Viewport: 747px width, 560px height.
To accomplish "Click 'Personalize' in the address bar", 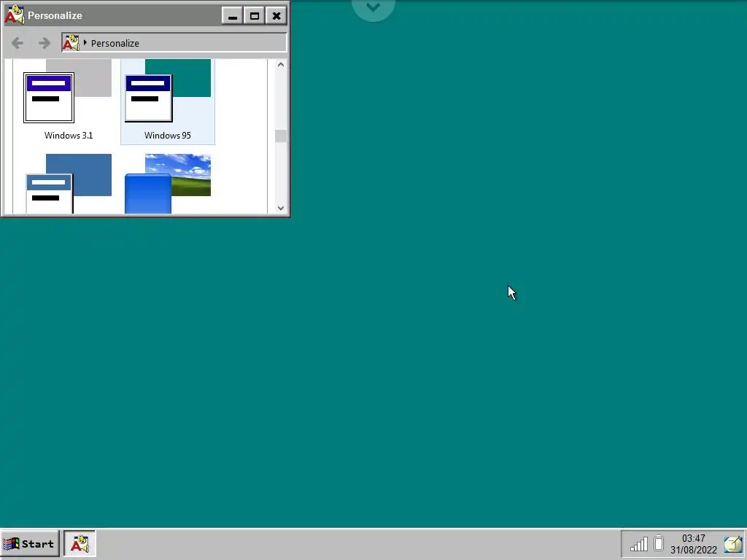I will [115, 43].
